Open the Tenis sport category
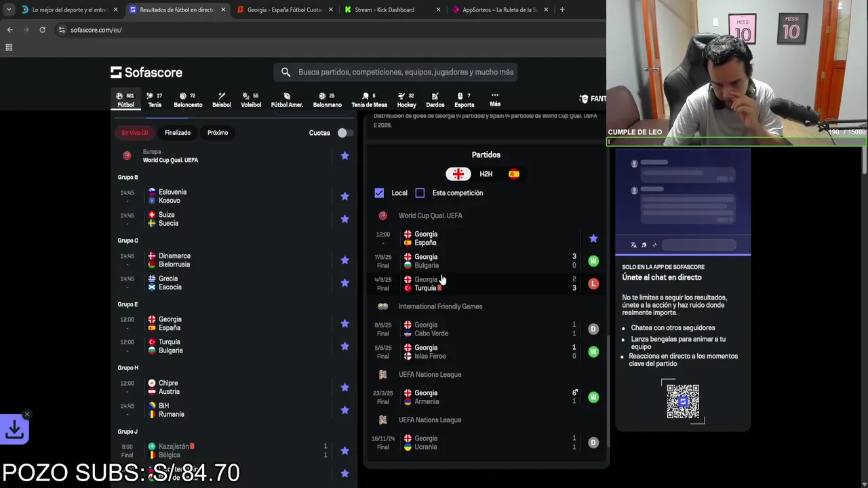This screenshot has height=488, width=868. coord(155,100)
